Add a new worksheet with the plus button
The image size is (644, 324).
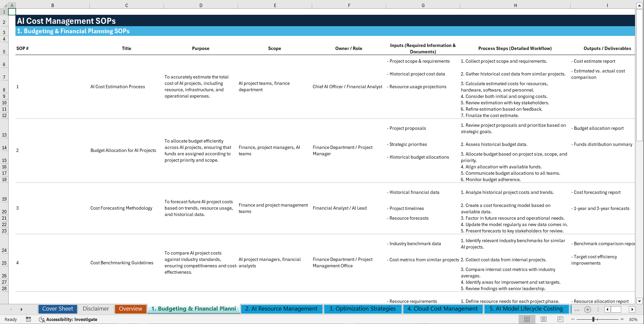[x=587, y=309]
